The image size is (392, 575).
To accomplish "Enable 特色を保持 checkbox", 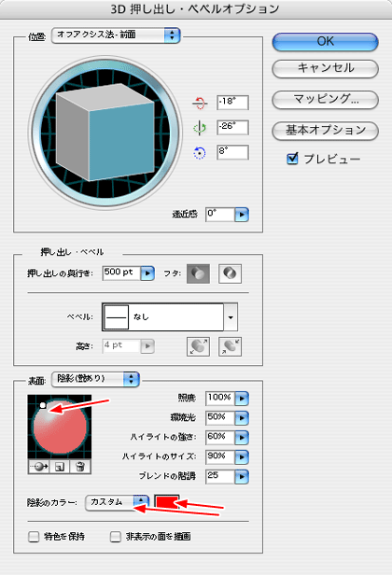I will (34, 537).
